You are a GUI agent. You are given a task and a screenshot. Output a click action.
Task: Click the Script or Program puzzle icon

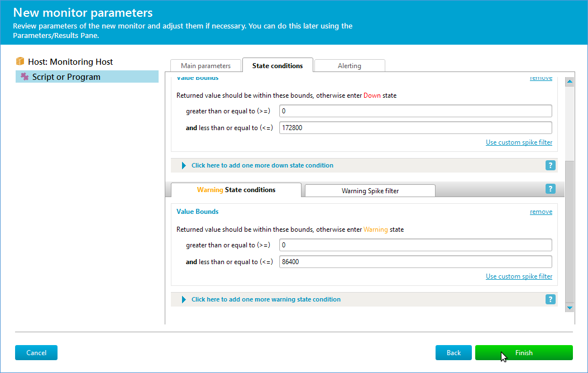click(25, 76)
